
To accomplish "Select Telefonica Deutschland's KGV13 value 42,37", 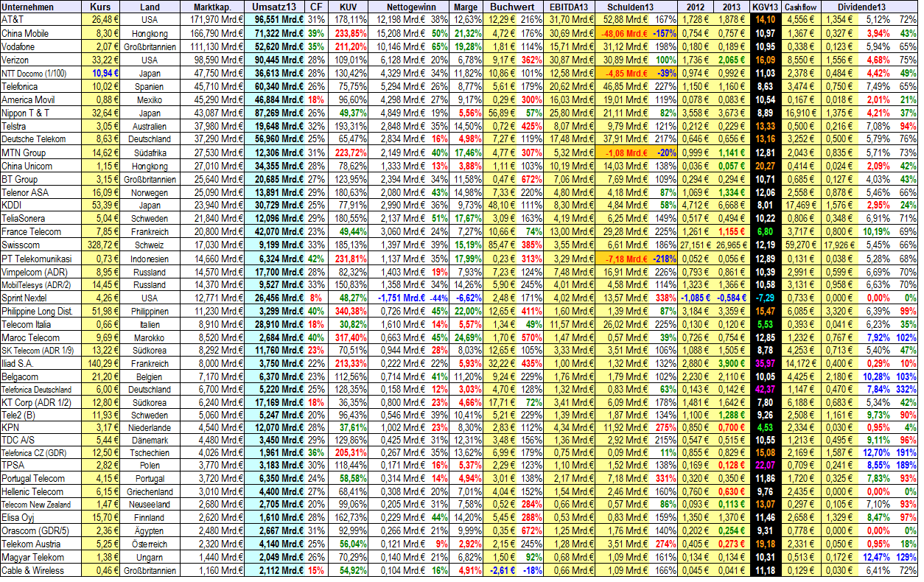I will [x=766, y=389].
